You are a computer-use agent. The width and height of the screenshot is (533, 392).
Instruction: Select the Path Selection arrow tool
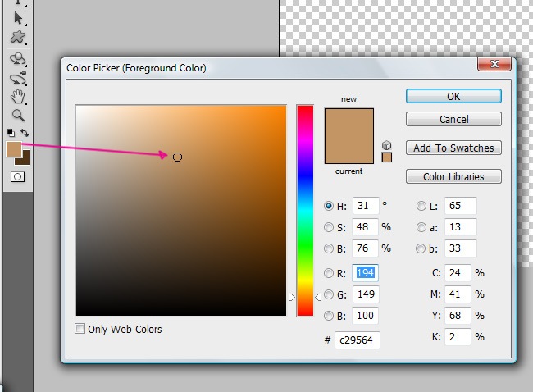[18, 18]
